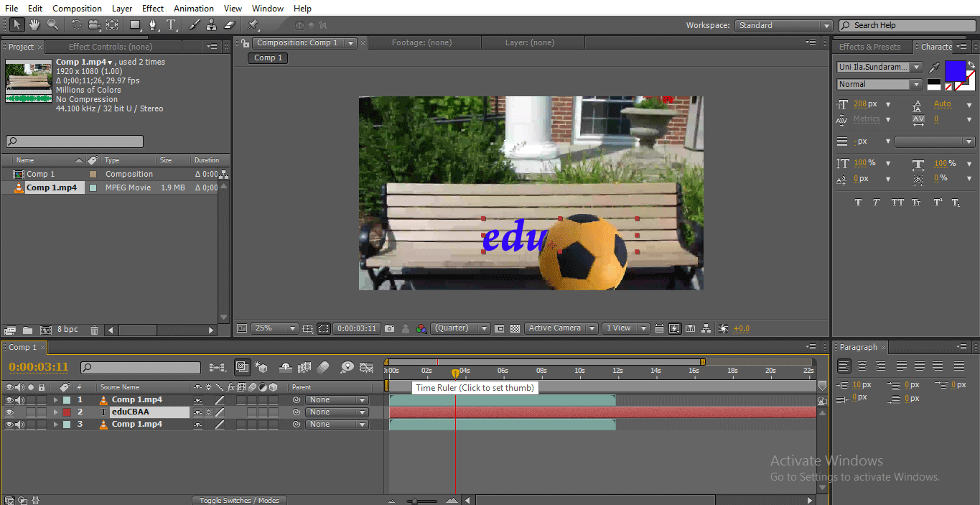This screenshot has height=505, width=980.
Task: Click Toggle Switches / Modes button
Action: click(x=239, y=500)
